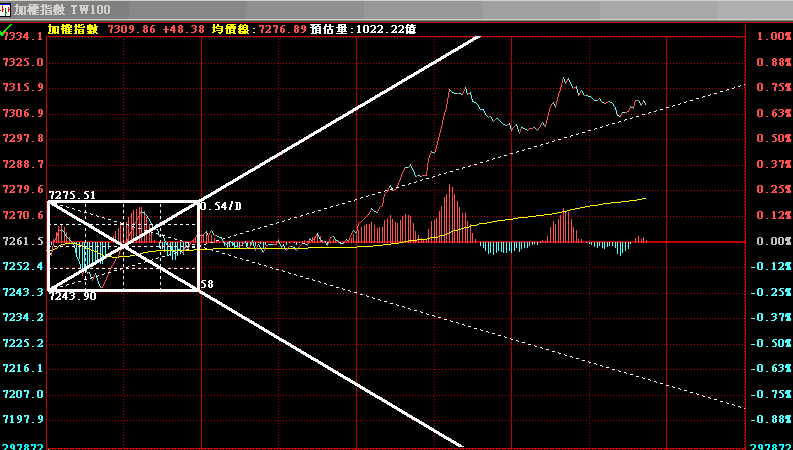The width and height of the screenshot is (793, 450).
Task: Select the yellow 加權指數 header label
Action: coord(72,29)
